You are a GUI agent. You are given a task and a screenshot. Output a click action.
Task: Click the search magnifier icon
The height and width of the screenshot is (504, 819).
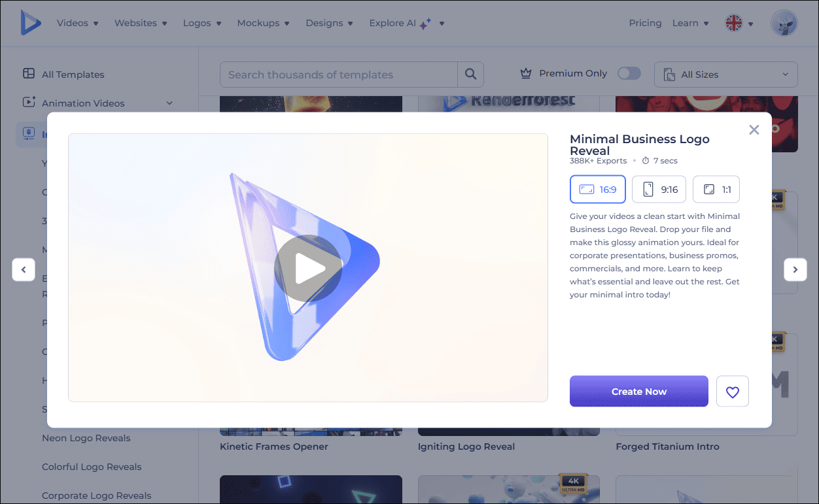(x=470, y=74)
